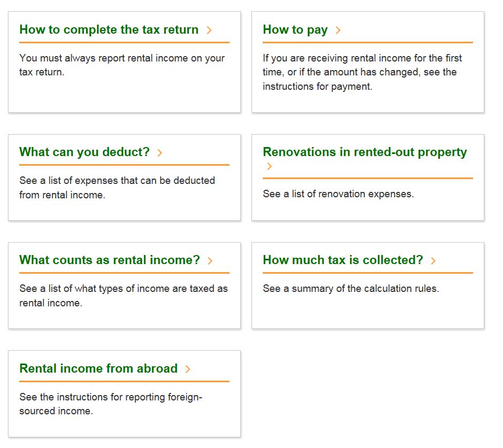Go to 'What can you deduct?' page
Image resolution: width=503 pixels, height=448 pixels.
click(85, 152)
